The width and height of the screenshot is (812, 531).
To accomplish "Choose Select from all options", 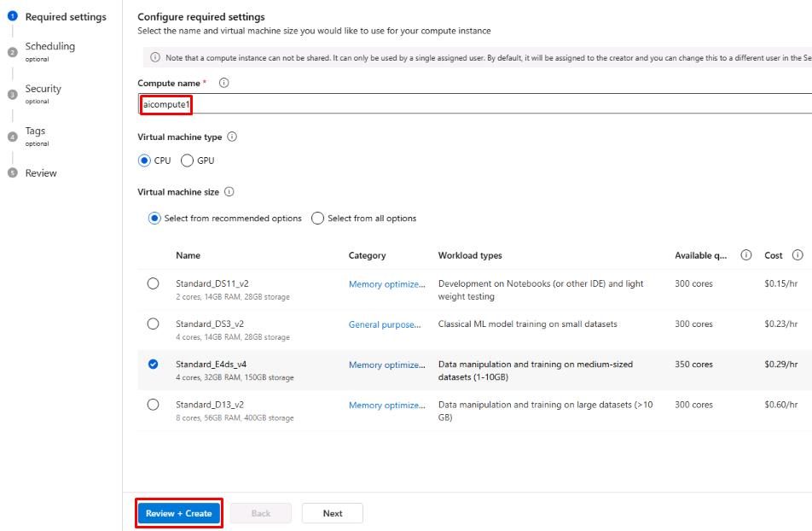I will (x=318, y=219).
